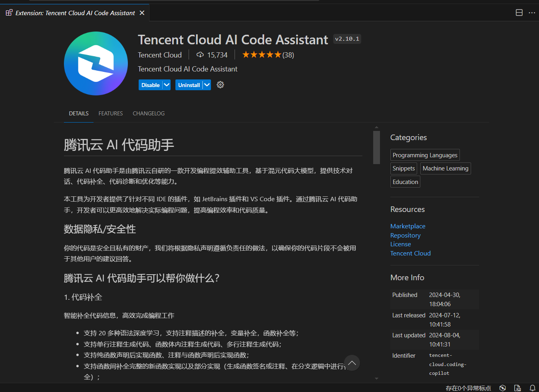Click the Resources section heading
This screenshot has width=539, height=392.
point(407,209)
